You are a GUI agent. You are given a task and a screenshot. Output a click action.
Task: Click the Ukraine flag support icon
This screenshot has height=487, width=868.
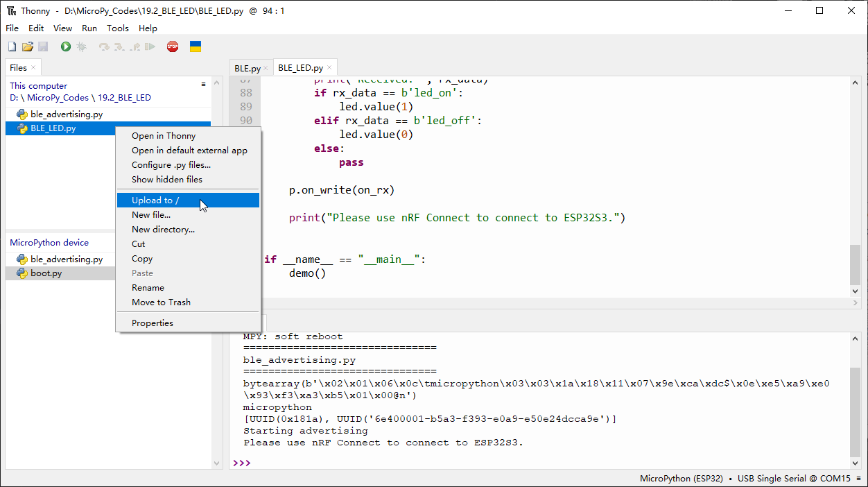pos(196,46)
